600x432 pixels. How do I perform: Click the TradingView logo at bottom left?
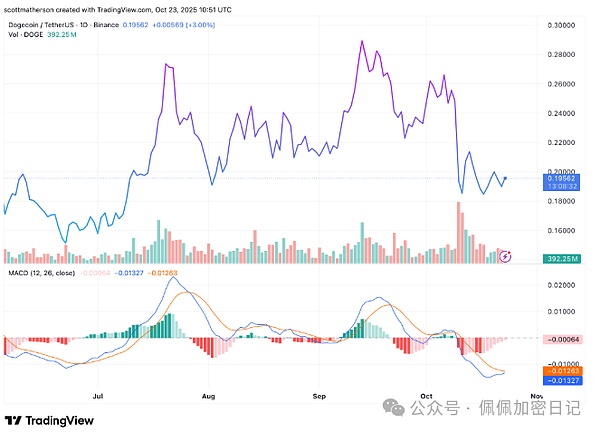click(x=58, y=419)
